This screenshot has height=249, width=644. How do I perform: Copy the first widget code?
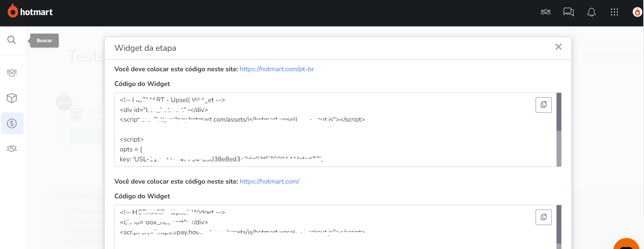(x=544, y=105)
